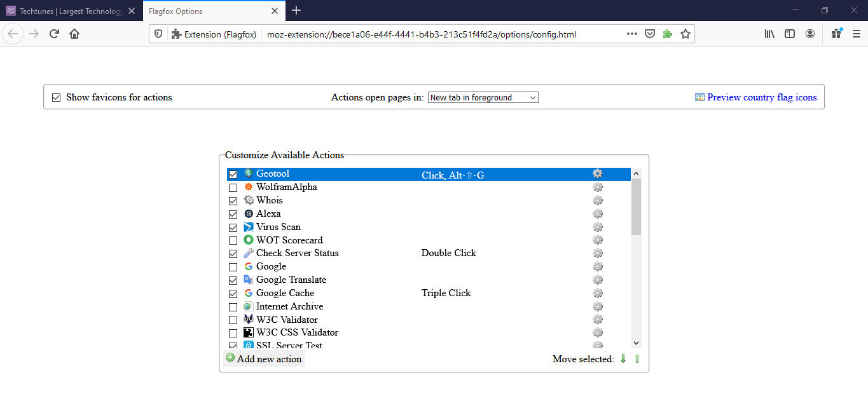
Task: Uncheck Check Server Status checkbox
Action: (233, 254)
